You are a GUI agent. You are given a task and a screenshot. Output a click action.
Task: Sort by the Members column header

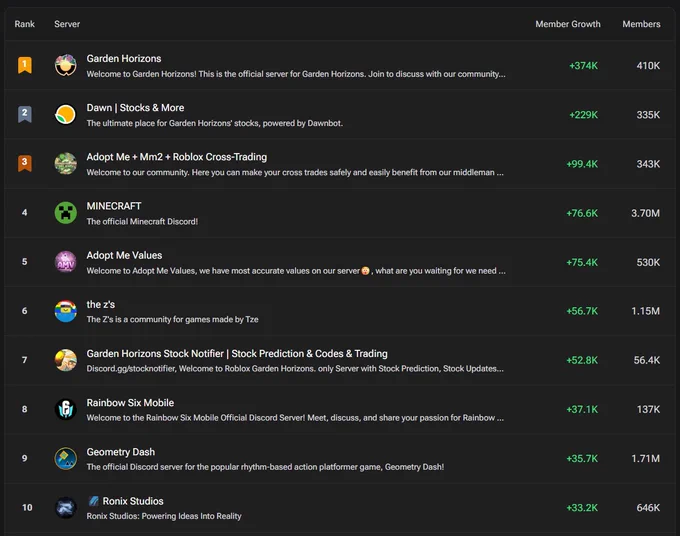click(641, 24)
